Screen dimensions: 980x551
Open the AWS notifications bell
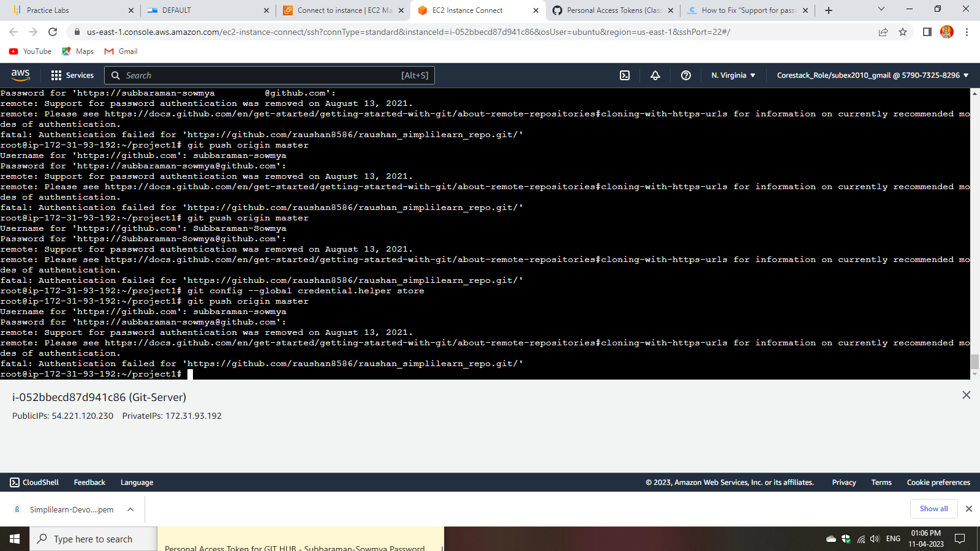(655, 75)
